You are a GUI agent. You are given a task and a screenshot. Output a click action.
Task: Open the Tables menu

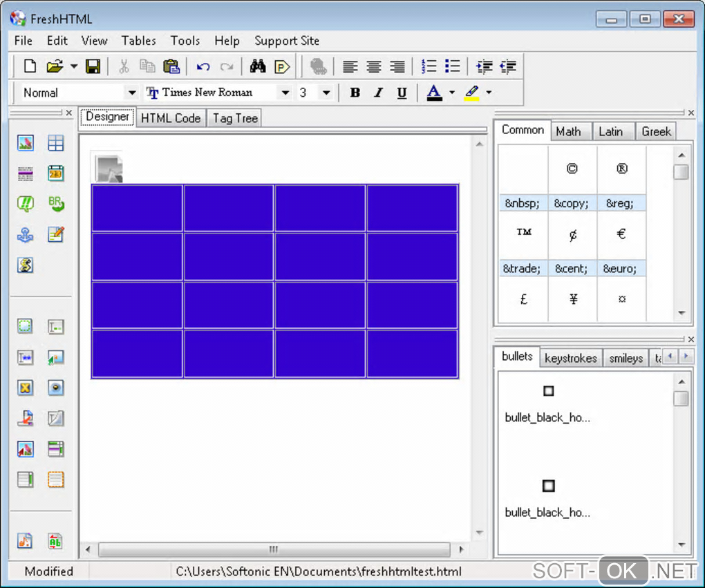pos(138,41)
